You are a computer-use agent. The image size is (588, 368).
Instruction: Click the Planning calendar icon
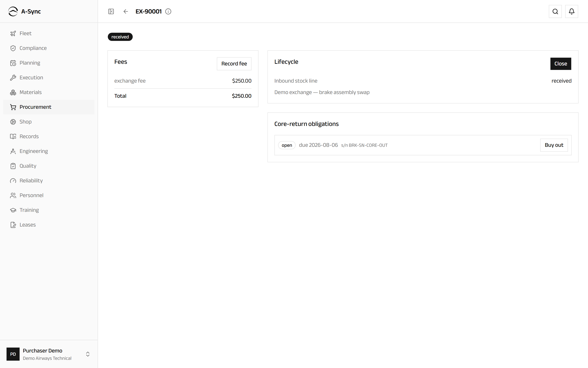point(13,63)
